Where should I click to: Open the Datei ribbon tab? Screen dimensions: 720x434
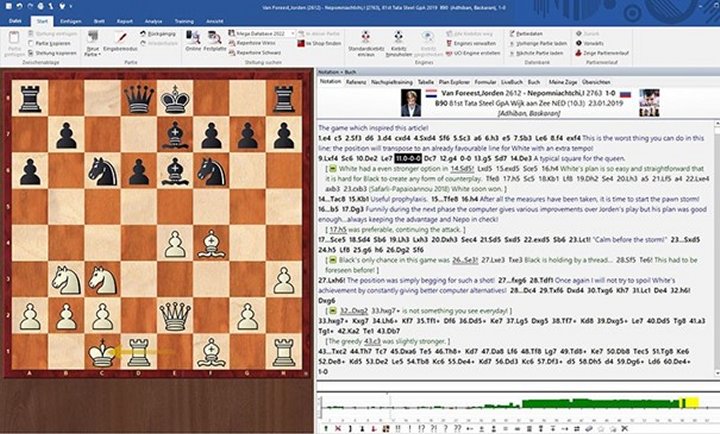click(15, 21)
